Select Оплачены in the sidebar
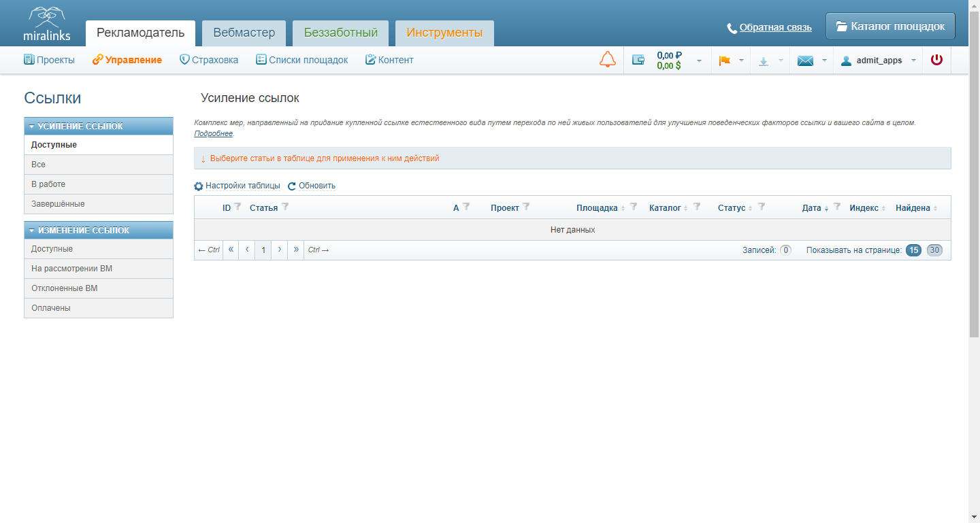 (99, 308)
